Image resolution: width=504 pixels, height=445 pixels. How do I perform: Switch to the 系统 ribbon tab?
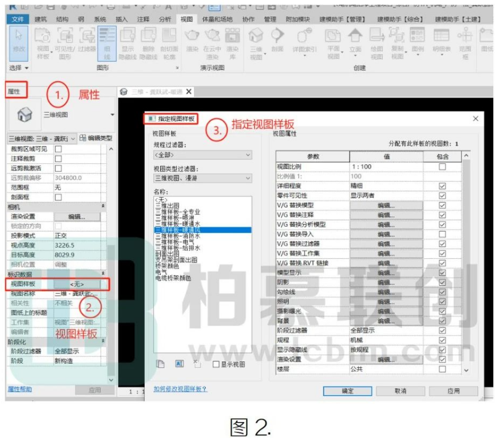point(100,19)
